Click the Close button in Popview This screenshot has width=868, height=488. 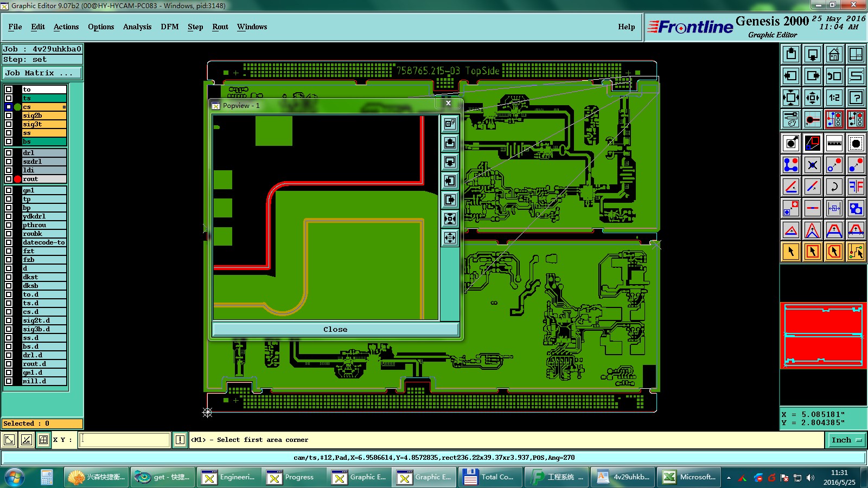pyautogui.click(x=335, y=329)
